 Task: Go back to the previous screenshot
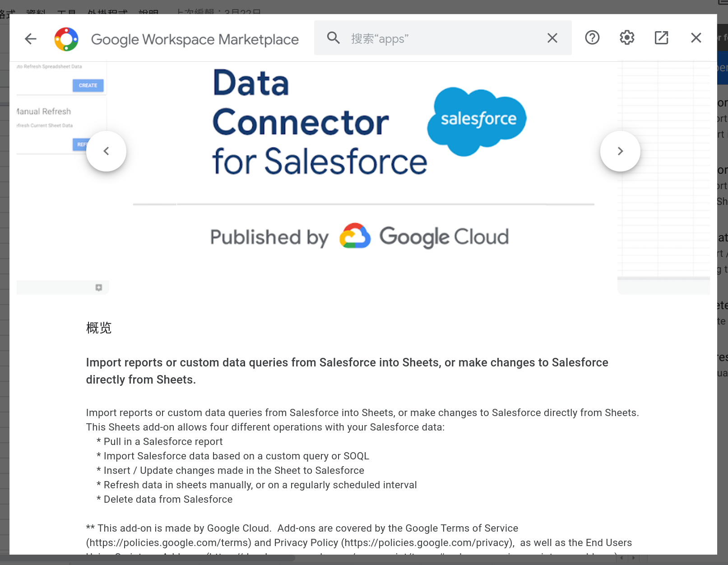[106, 151]
